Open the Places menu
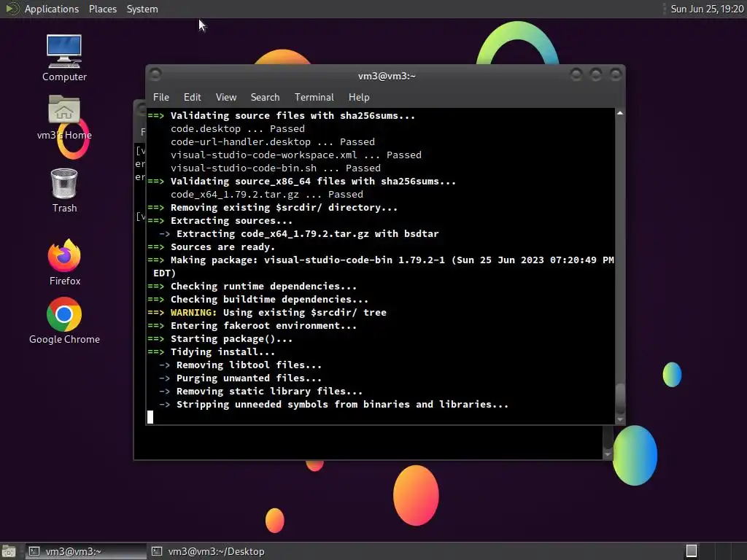The height and width of the screenshot is (560, 747). click(102, 9)
